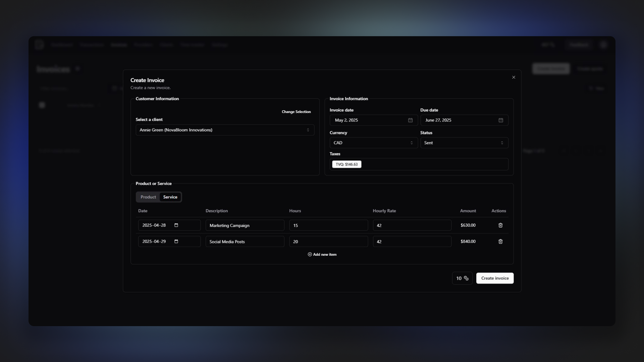Click the Create invoice button

click(x=495, y=278)
